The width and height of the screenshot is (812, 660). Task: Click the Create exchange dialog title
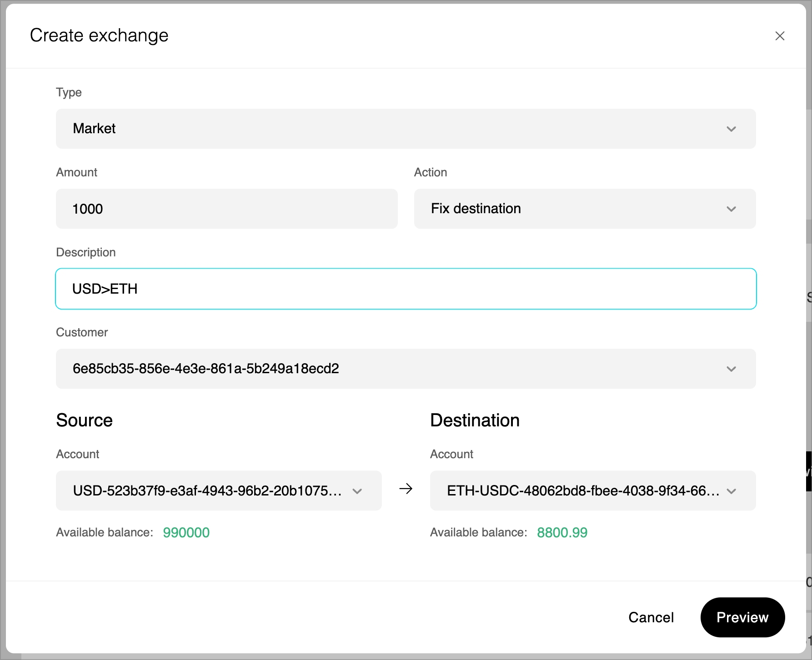tap(99, 35)
